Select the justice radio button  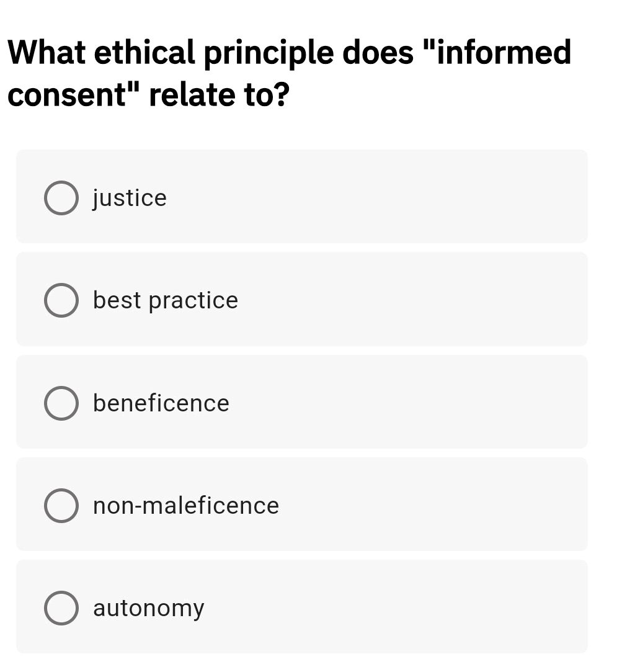(x=61, y=198)
